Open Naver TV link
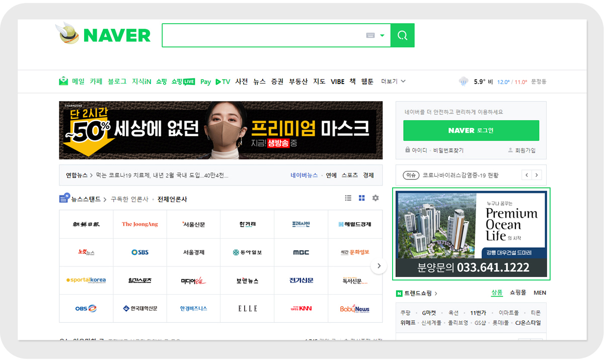 222,81
